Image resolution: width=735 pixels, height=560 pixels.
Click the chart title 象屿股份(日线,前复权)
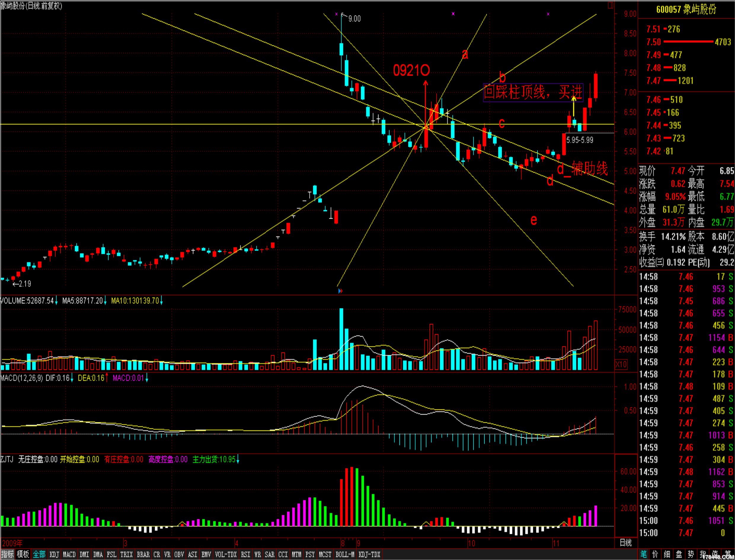(x=31, y=6)
